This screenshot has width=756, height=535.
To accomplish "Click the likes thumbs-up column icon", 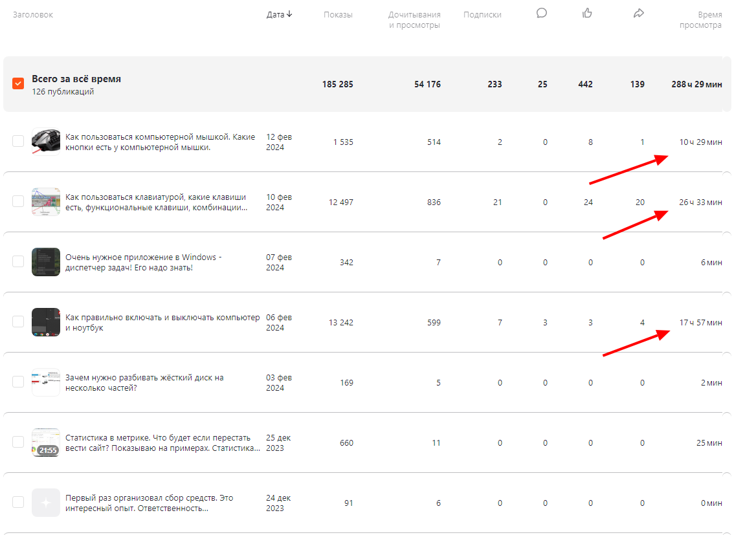I will point(587,13).
